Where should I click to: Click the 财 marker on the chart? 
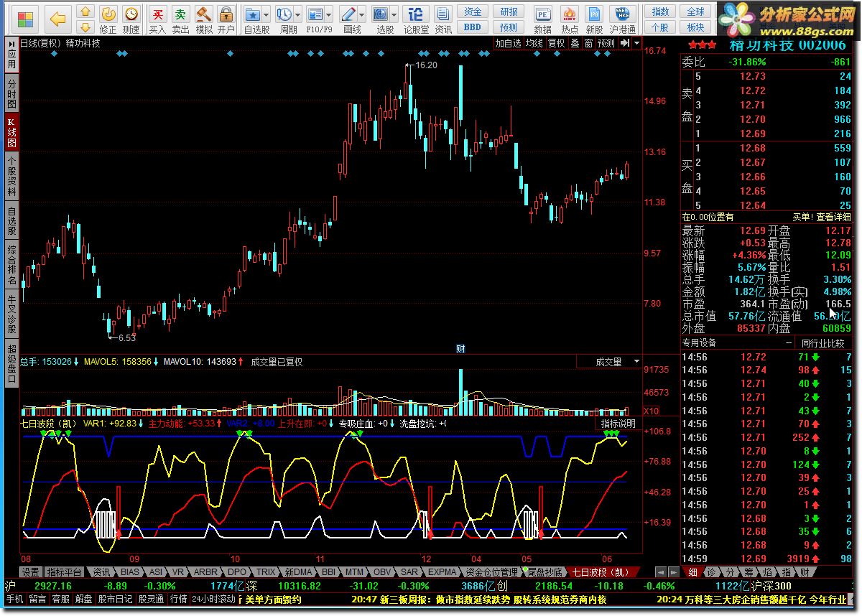(461, 349)
